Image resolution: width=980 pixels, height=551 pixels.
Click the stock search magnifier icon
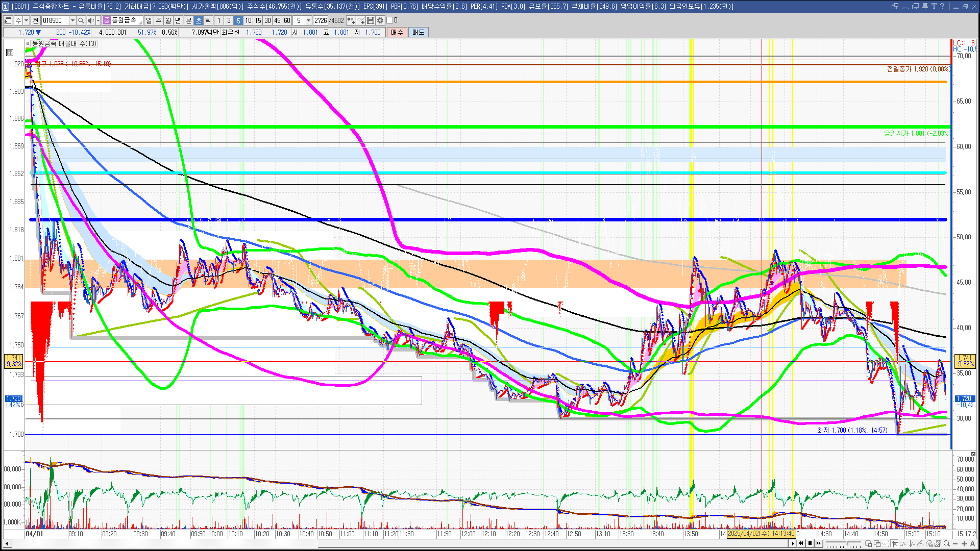click(x=81, y=20)
